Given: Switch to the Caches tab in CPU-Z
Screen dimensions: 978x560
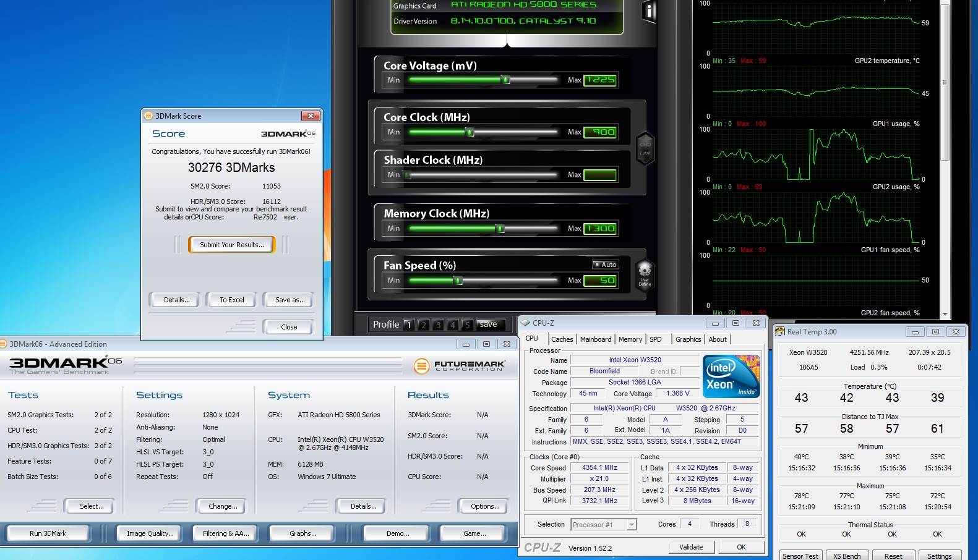Looking at the screenshot, I should click(x=562, y=339).
